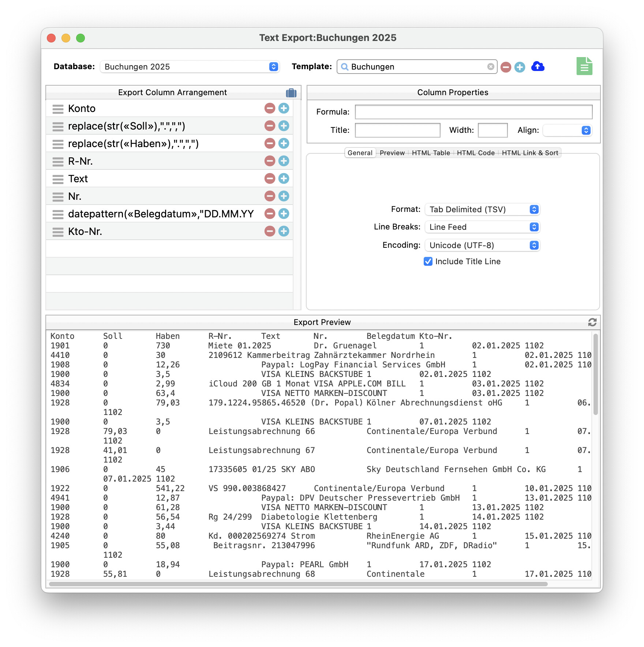Add a column after the Text row
Viewport: 644px width, 647px height.
click(x=284, y=179)
